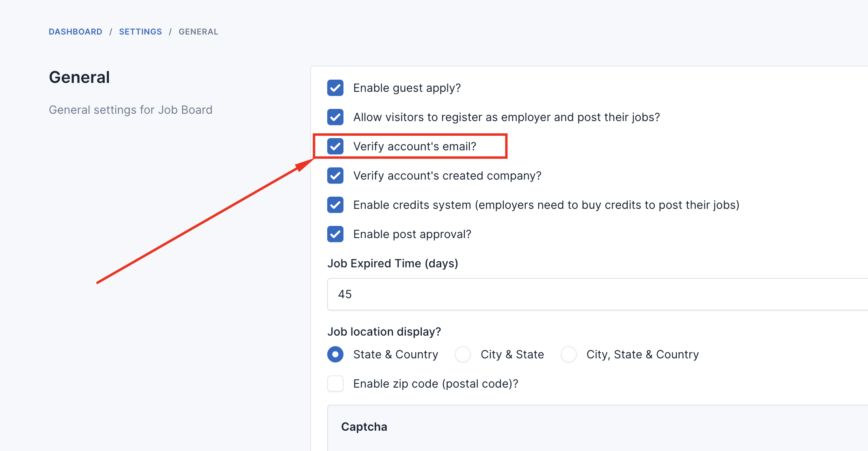Screen dimensions: 868x451
Task: Click the Enable zip code label text
Action: coord(436,384)
